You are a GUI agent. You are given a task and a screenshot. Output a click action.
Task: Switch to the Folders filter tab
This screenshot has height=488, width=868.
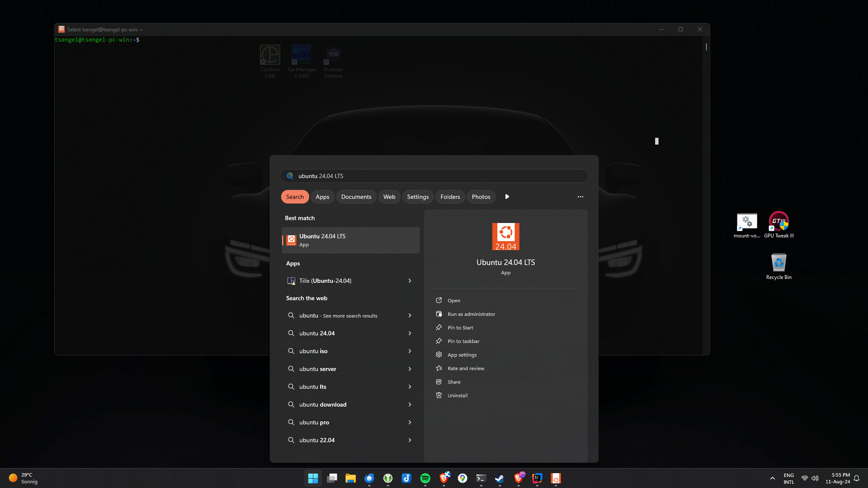pos(450,197)
